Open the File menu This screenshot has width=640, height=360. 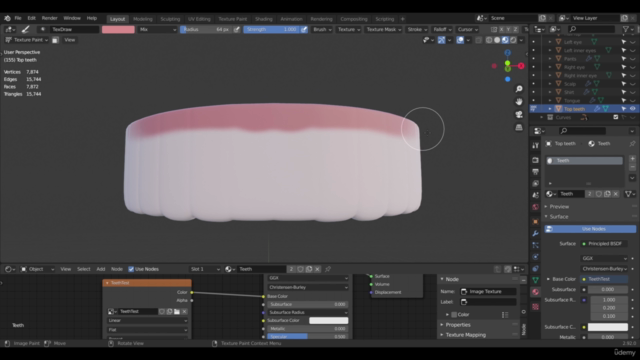(x=18, y=18)
